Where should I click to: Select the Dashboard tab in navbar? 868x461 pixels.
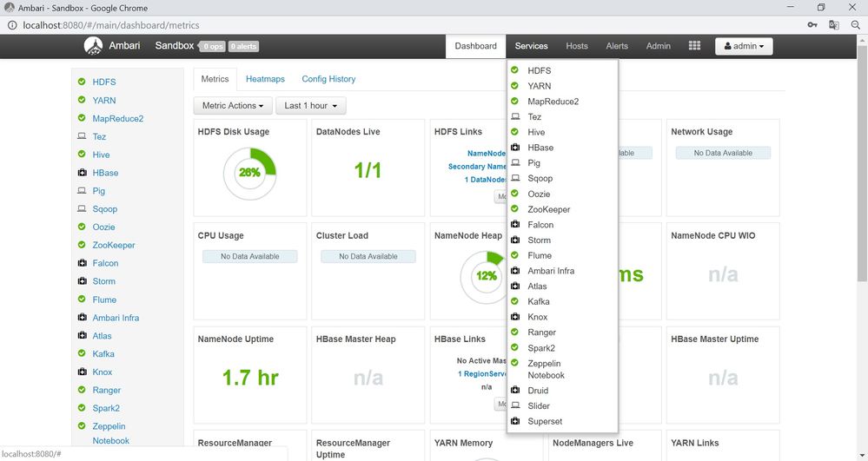click(475, 46)
